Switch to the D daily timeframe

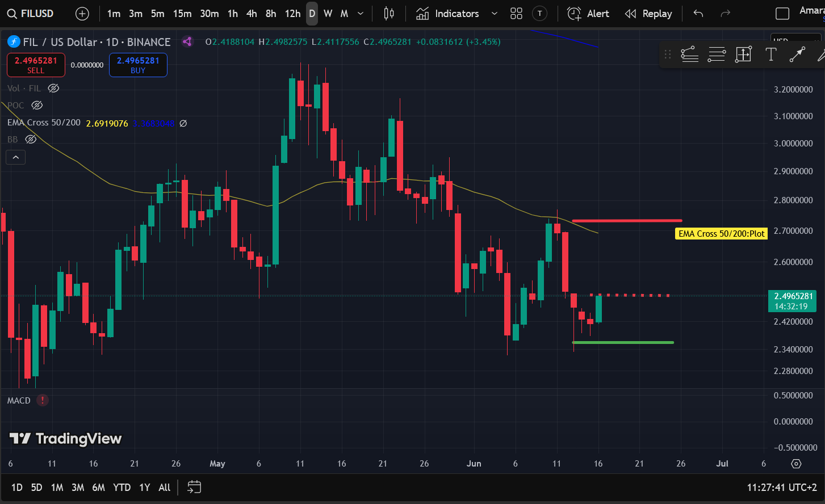click(311, 13)
